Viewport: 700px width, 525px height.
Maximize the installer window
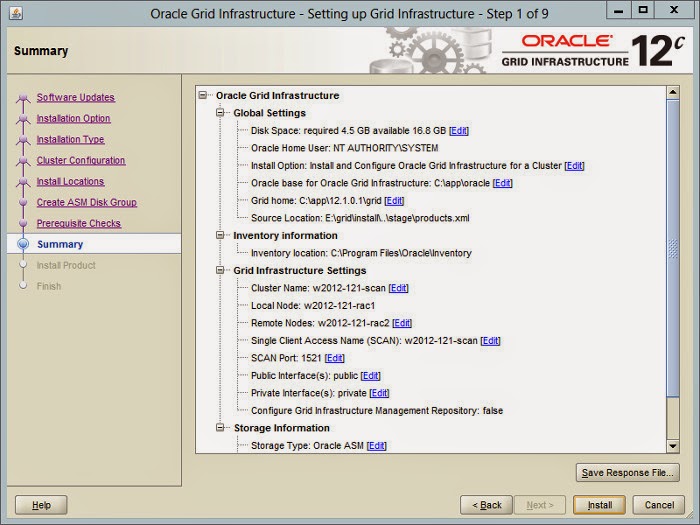coord(643,10)
